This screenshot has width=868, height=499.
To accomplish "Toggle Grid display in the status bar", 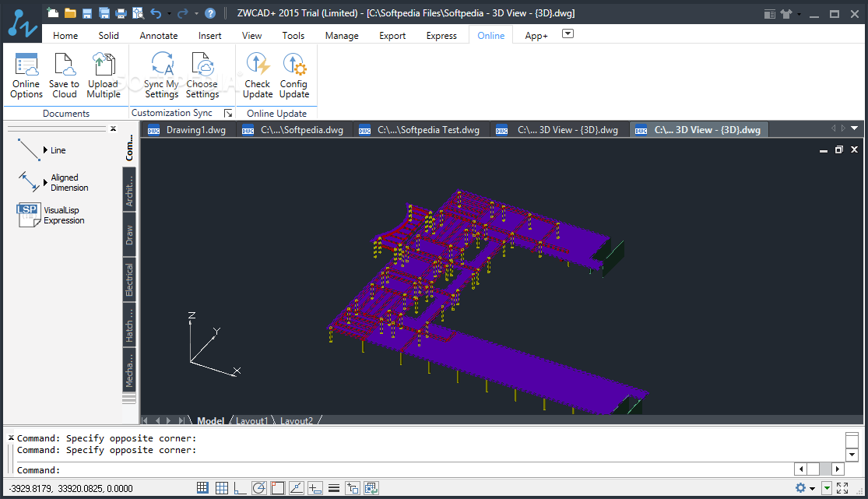I will click(221, 488).
